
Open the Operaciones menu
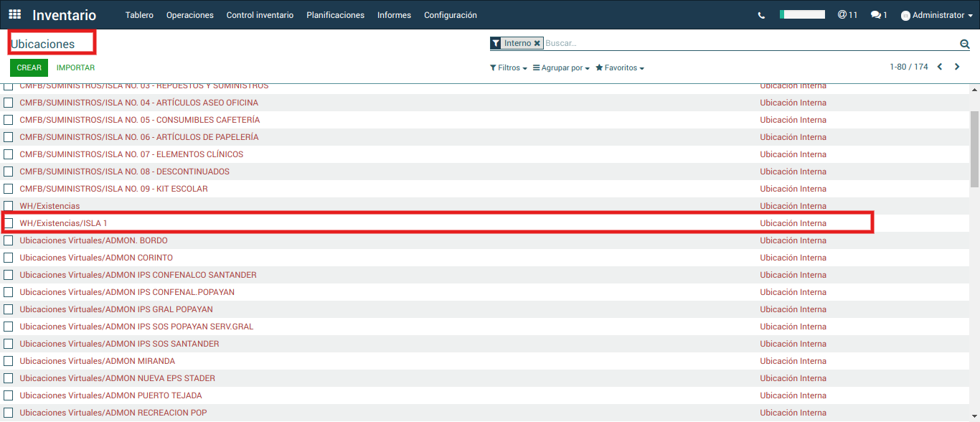coord(190,15)
